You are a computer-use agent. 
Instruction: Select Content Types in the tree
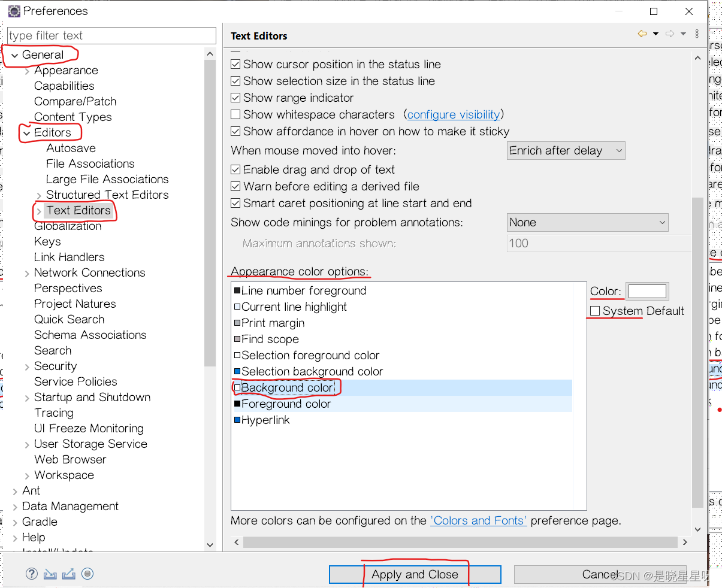click(73, 117)
